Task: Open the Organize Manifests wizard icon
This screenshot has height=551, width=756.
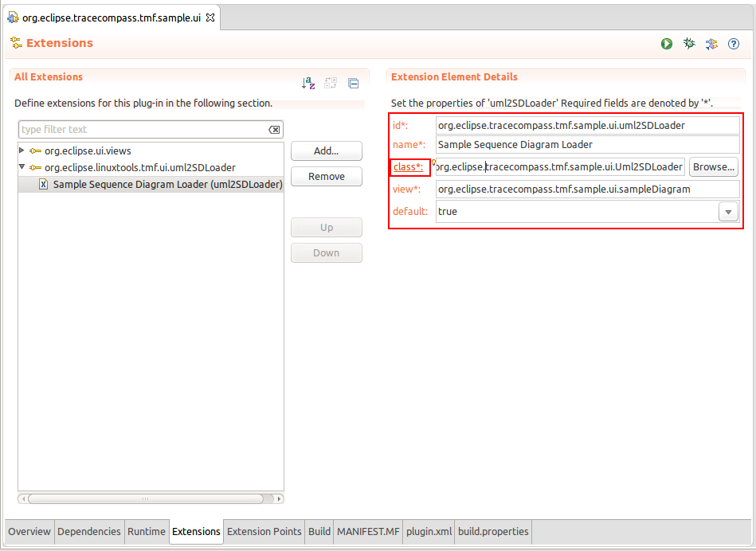Action: 711,44
